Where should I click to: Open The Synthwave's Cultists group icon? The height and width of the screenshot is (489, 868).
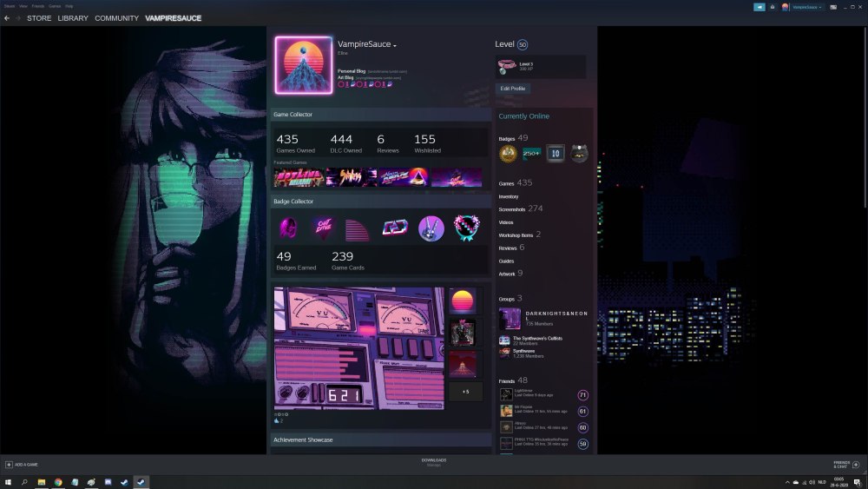coord(504,340)
